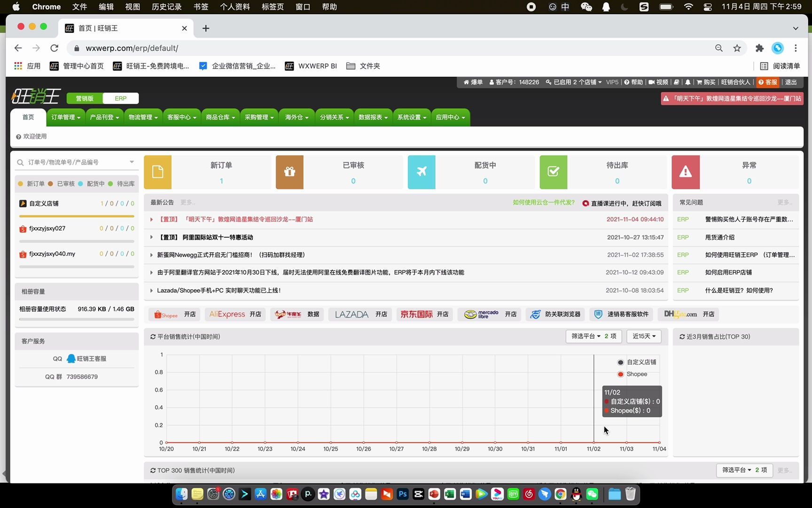Screen dimensions: 812x508
Task: Click the 相册容量使用状态 usage bar
Action: [x=77, y=319]
